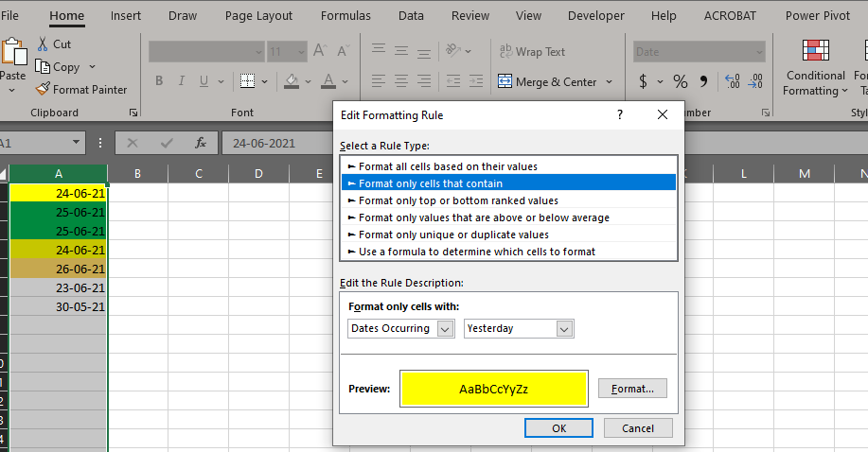Decrease font size with smaller A icon
This screenshot has height=452, width=868.
344,51
